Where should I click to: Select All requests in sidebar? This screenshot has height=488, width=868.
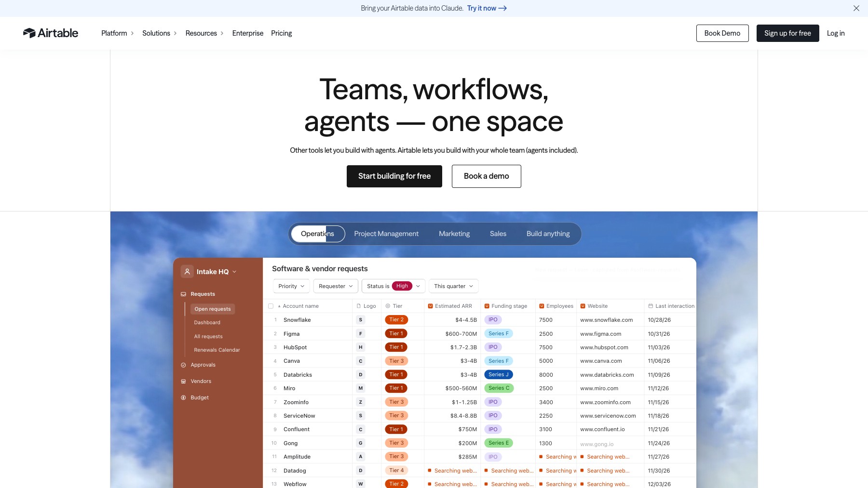(x=208, y=337)
